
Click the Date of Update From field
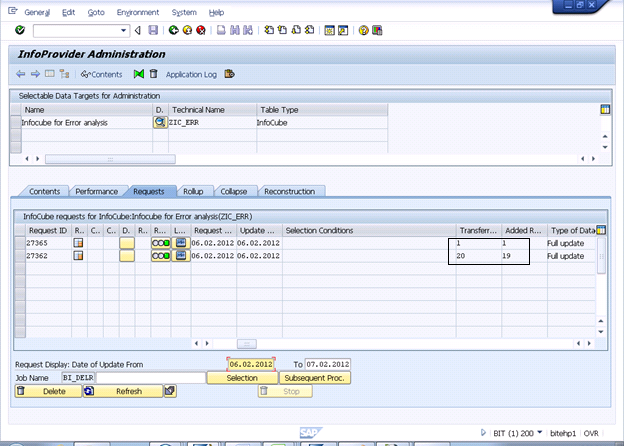(251, 364)
